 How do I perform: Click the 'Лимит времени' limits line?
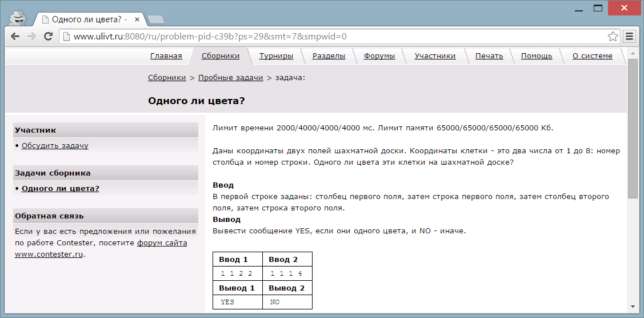click(383, 128)
